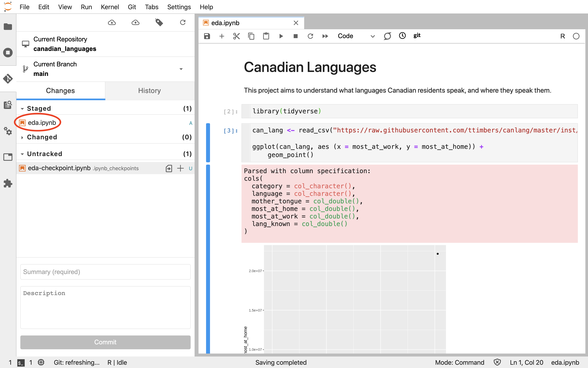Image resolution: width=588 pixels, height=368 pixels.
Task: Paste cells from clipboard icon
Action: pyautogui.click(x=266, y=36)
